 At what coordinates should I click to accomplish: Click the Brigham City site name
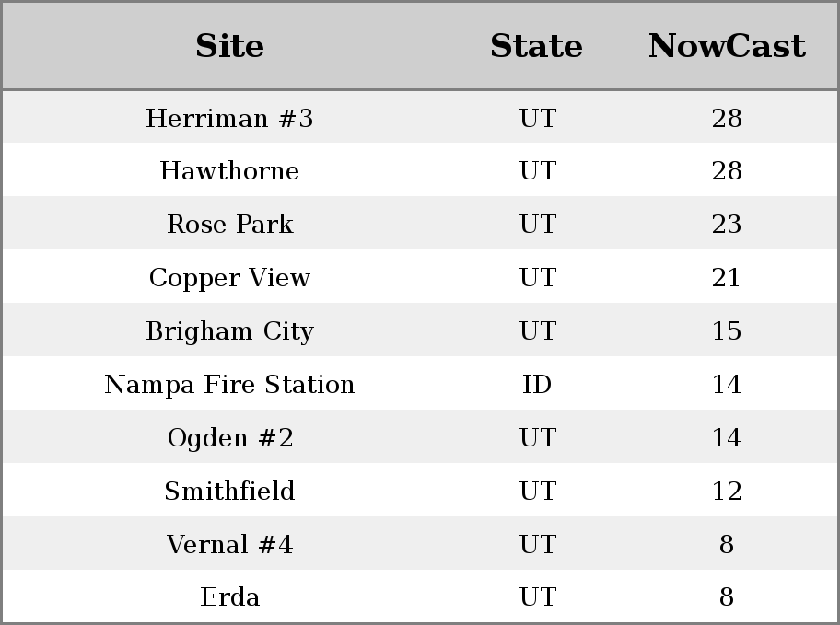230,331
